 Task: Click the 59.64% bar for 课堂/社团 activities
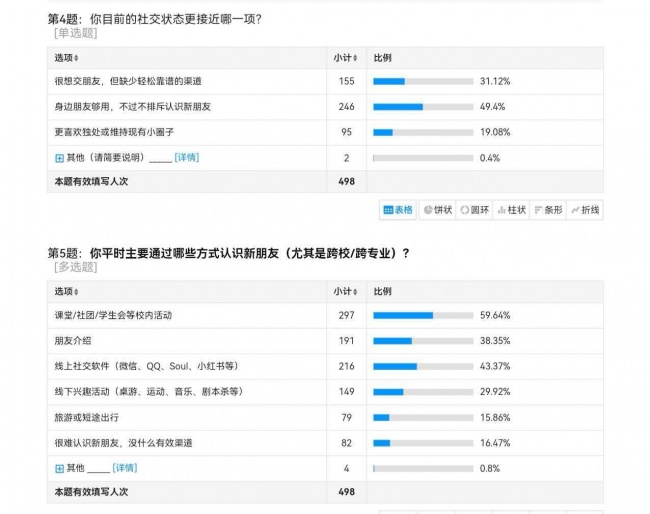coord(423,315)
